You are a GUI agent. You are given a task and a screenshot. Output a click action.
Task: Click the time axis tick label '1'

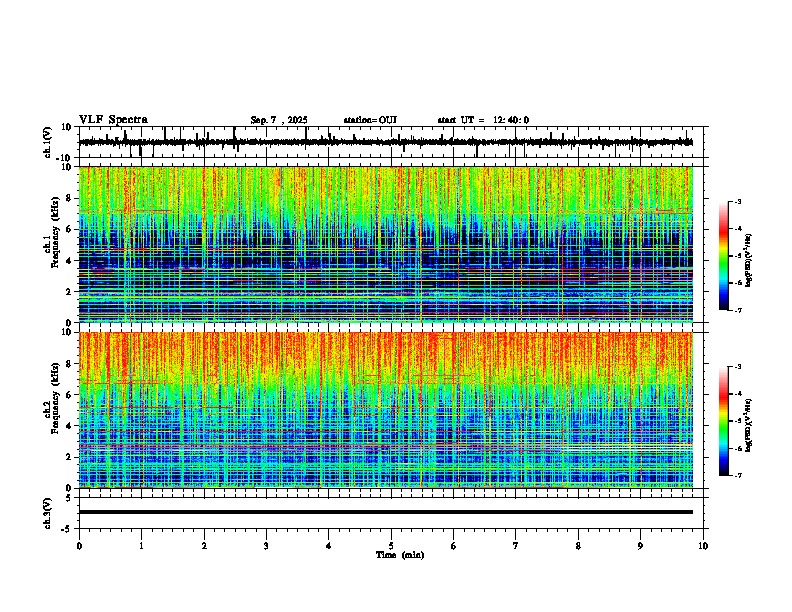141,546
